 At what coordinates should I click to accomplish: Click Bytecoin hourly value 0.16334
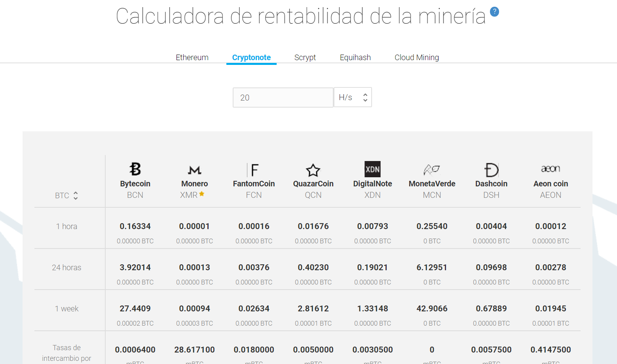135,226
